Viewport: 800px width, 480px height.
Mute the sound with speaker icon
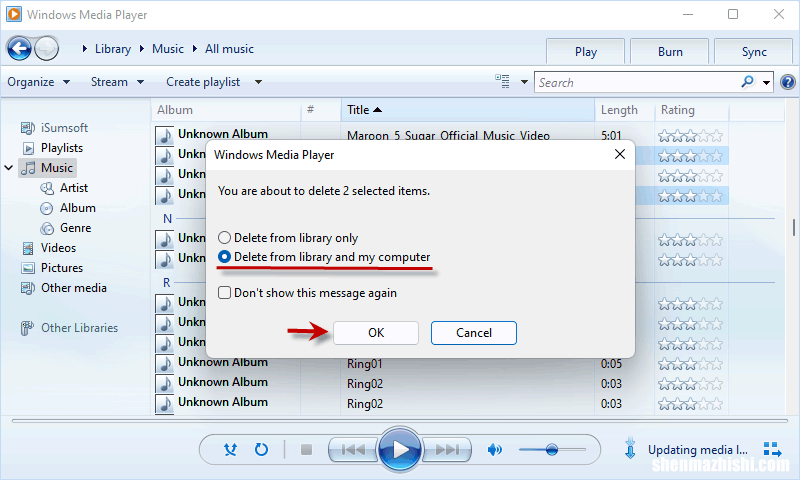point(494,449)
